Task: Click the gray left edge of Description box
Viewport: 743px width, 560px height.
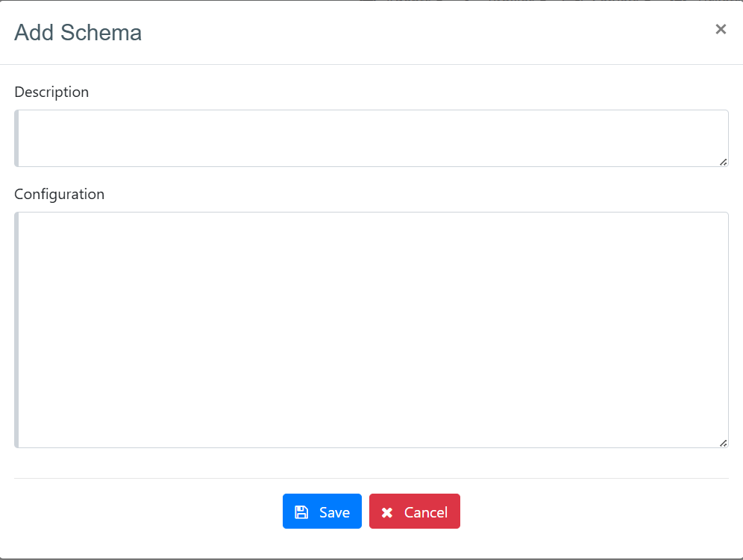Action: (16, 139)
